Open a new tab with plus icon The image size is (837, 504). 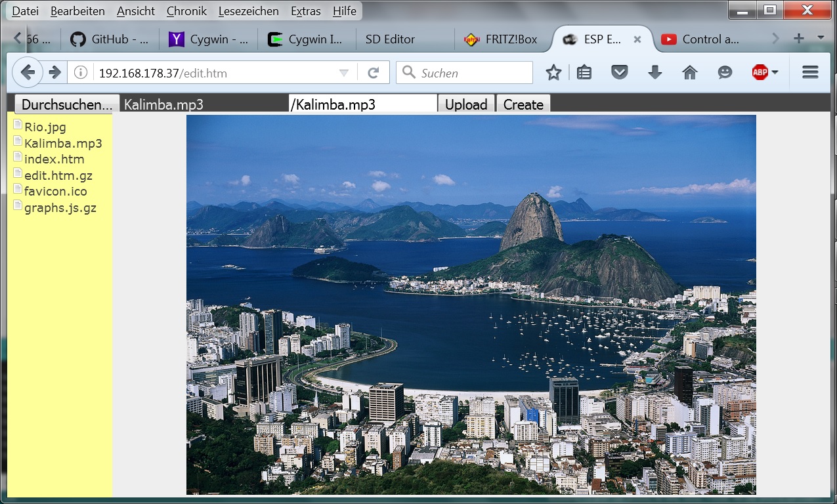(798, 39)
